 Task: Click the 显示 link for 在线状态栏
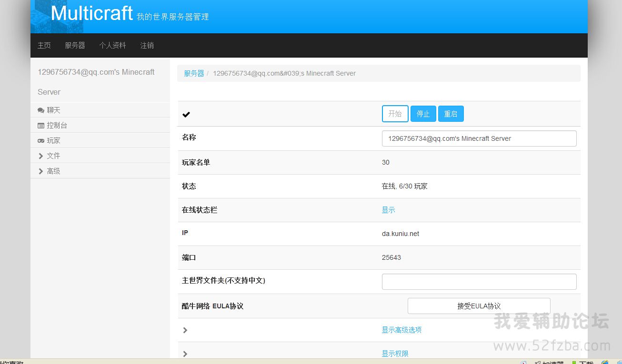click(389, 210)
